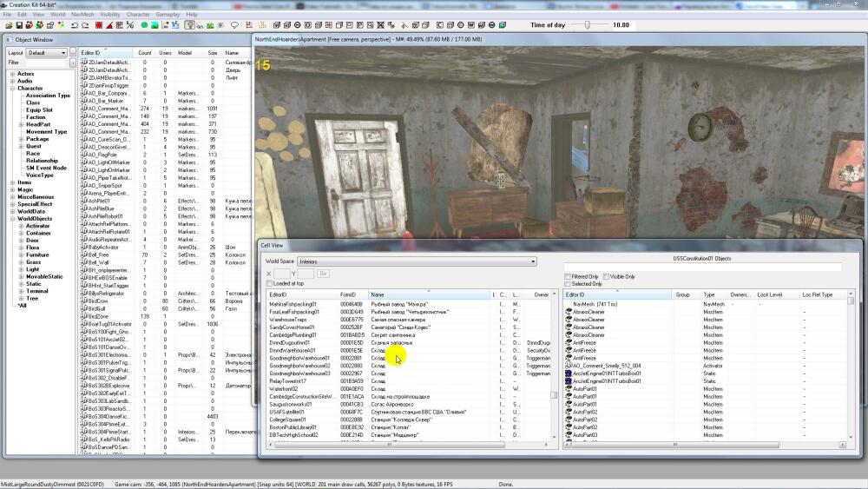Collapse the Character tree node
This screenshot has height=489, width=868.
pos(13,88)
